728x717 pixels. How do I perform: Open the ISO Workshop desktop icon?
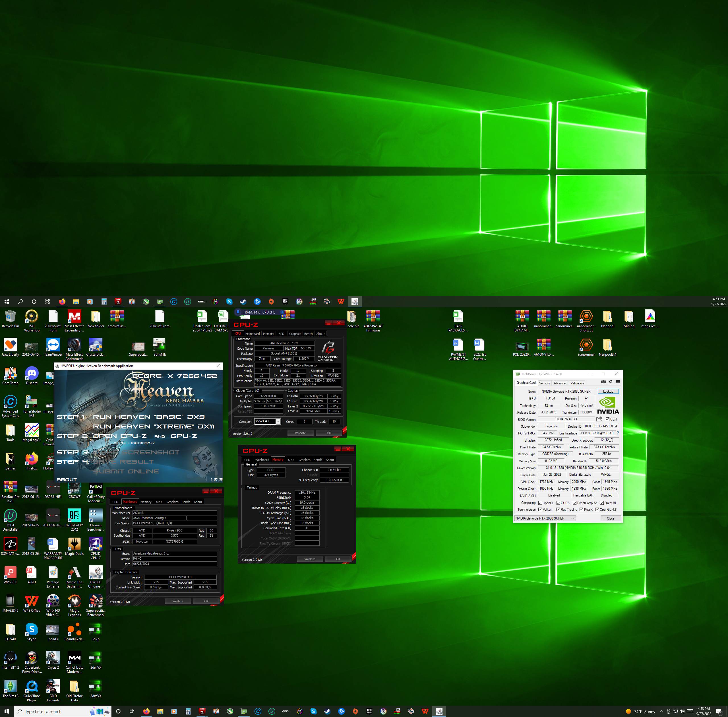pyautogui.click(x=32, y=320)
